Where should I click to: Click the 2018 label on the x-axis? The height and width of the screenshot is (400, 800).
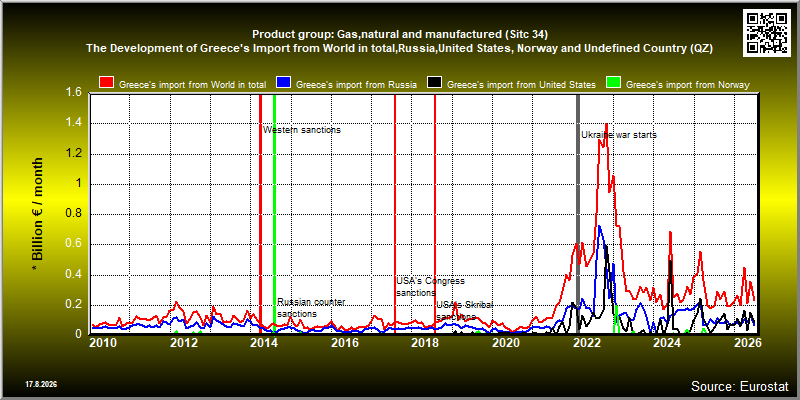pyautogui.click(x=426, y=342)
